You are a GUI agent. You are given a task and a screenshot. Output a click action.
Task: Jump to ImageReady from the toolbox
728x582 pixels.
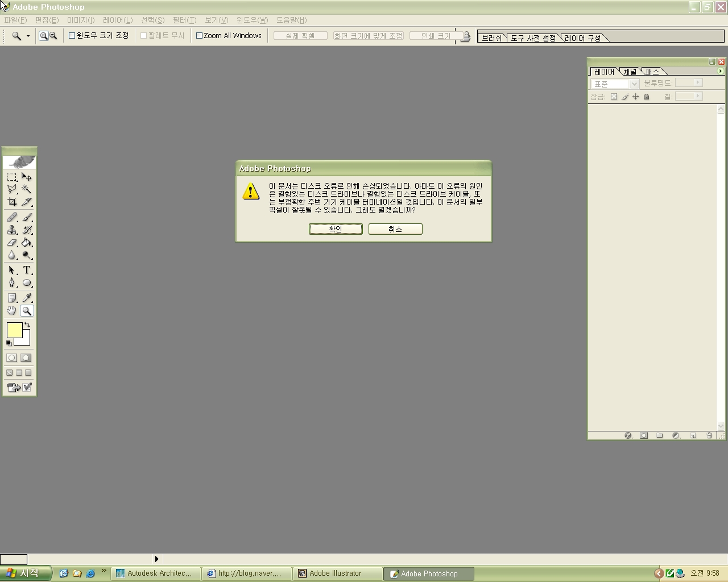[13, 388]
